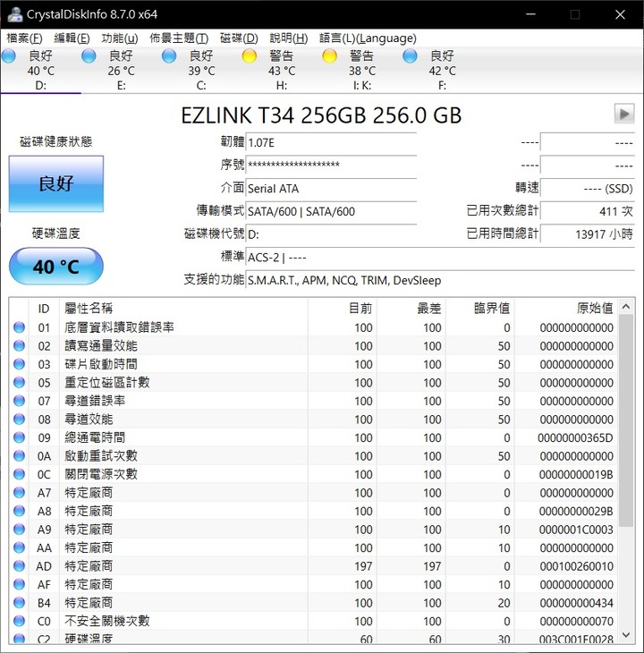Click the attribute list scrollbar thumb
This screenshot has height=653, width=644.
click(x=626, y=420)
